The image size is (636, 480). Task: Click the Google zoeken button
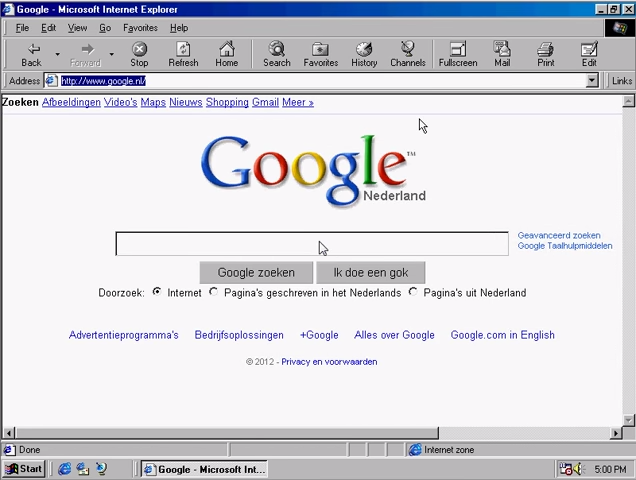(256, 272)
